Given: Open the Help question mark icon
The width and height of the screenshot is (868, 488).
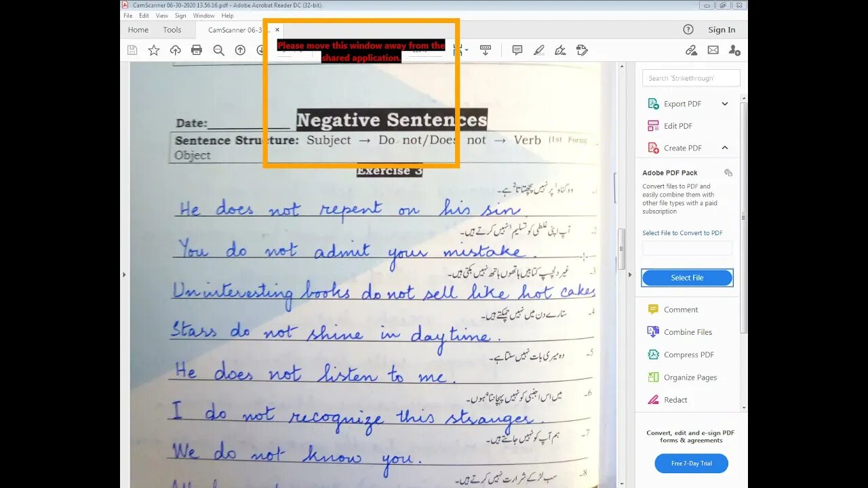Looking at the screenshot, I should 688,30.
